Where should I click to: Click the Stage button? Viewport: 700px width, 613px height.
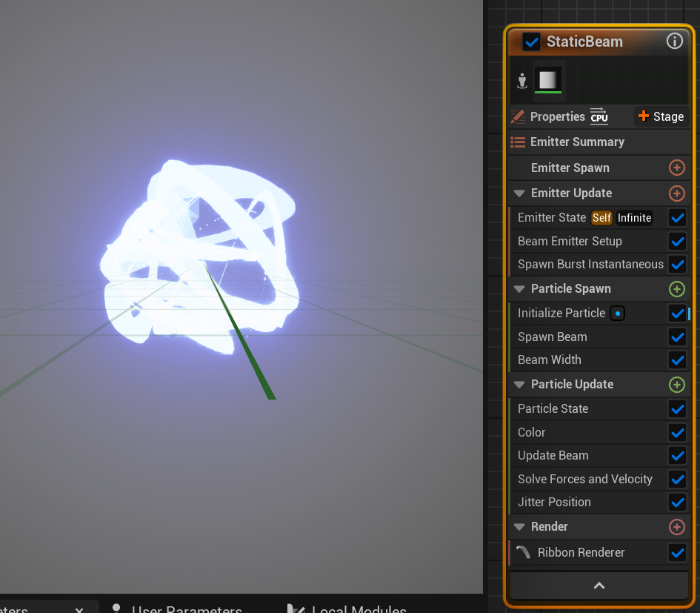click(x=661, y=116)
